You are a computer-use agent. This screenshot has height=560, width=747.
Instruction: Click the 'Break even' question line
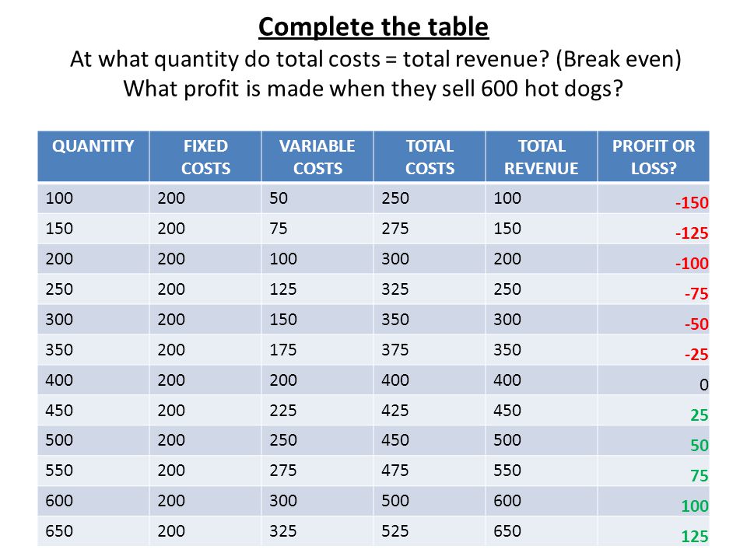[x=375, y=60]
